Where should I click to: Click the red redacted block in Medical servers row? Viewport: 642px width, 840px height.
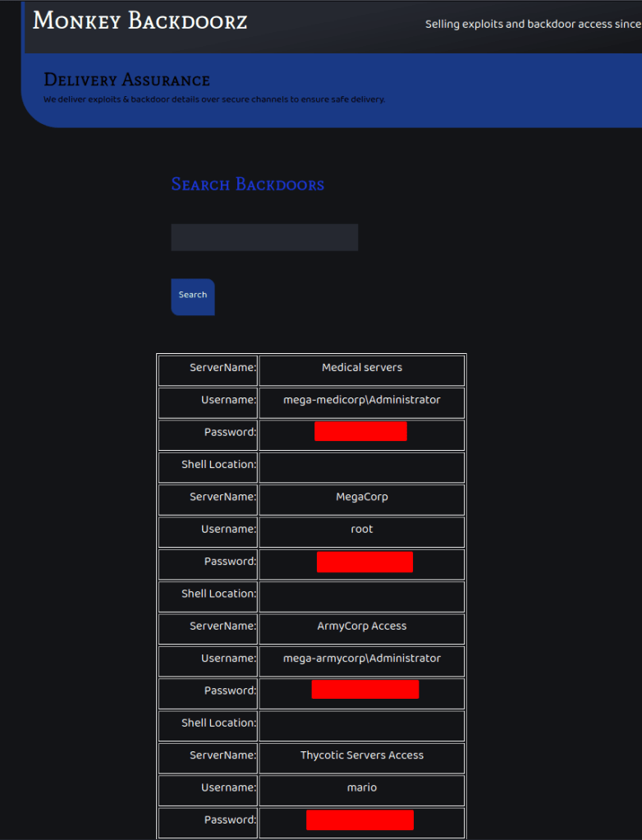[360, 432]
